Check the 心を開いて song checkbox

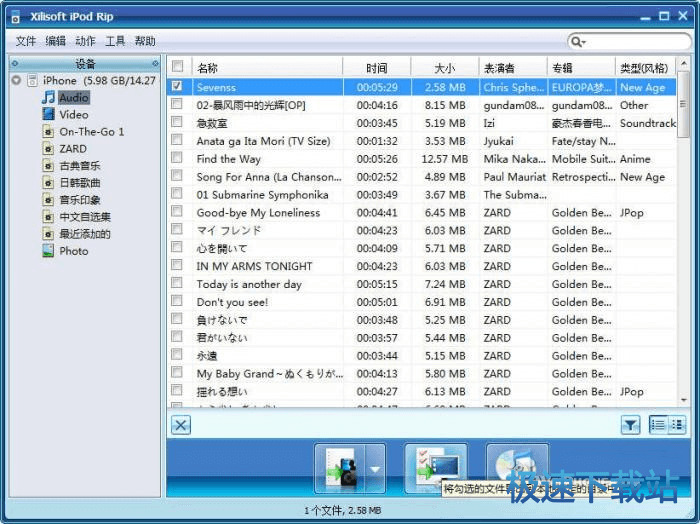pos(177,247)
